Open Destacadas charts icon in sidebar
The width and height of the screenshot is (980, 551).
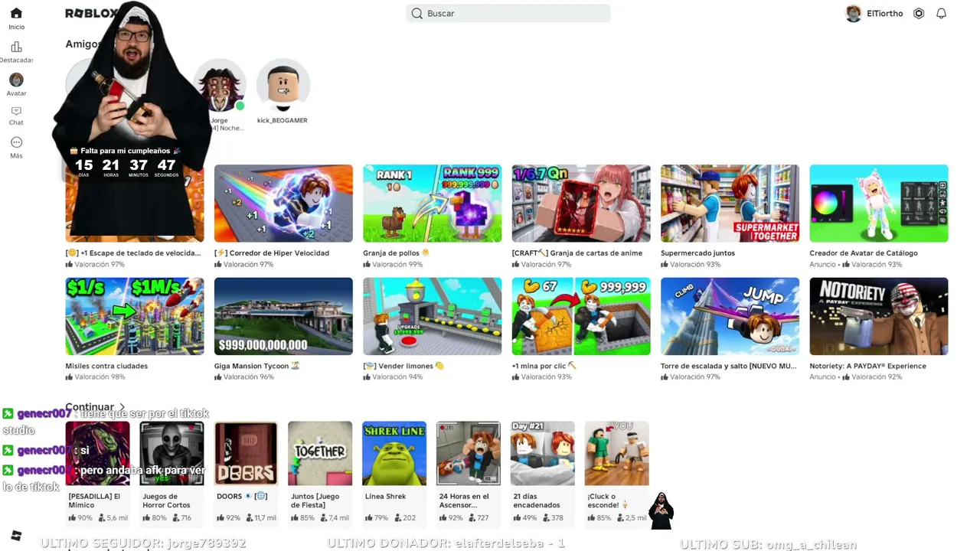16,47
